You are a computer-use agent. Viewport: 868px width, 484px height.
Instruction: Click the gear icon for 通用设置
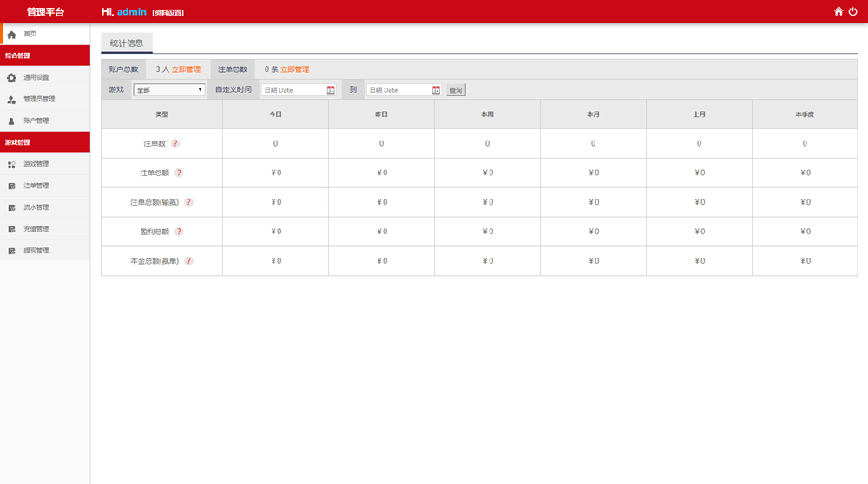pos(11,77)
